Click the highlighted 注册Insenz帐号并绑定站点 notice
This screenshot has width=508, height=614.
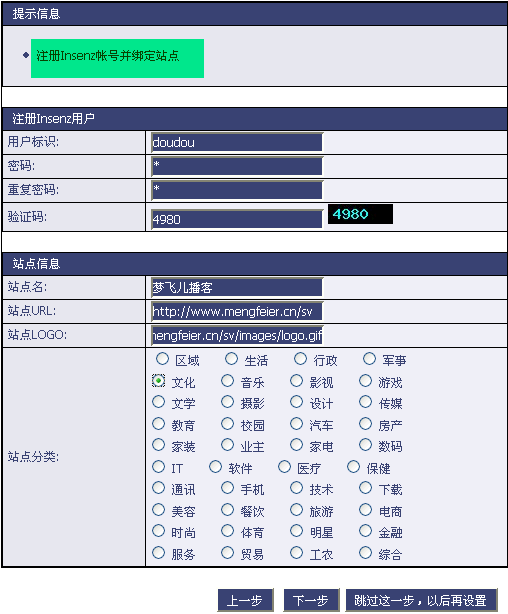click(x=118, y=58)
